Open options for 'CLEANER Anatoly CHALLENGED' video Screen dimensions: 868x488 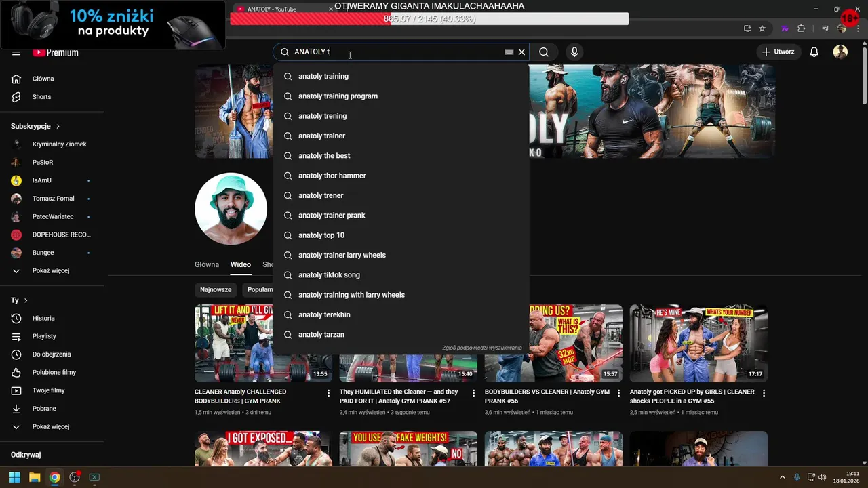(329, 393)
